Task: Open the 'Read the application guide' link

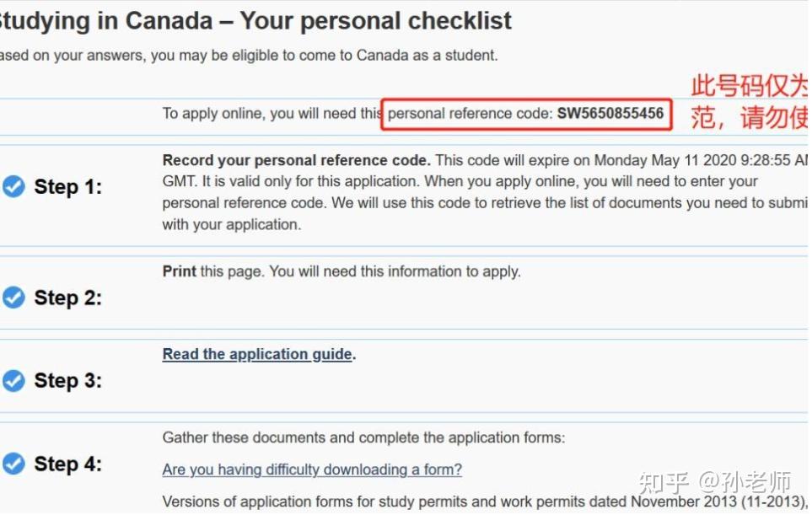Action: [x=257, y=354]
